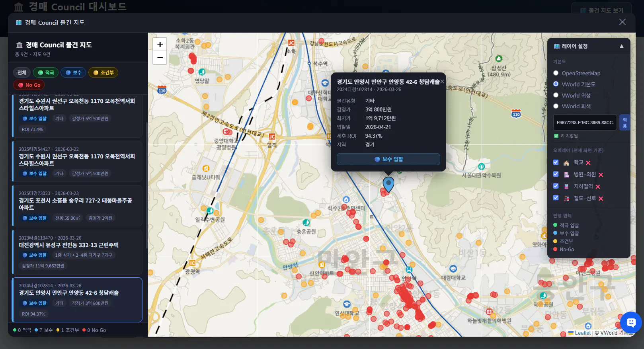Click the 플레닛U타워 shopping marker
The width and height of the screenshot is (644, 349).
pyautogui.click(x=206, y=169)
